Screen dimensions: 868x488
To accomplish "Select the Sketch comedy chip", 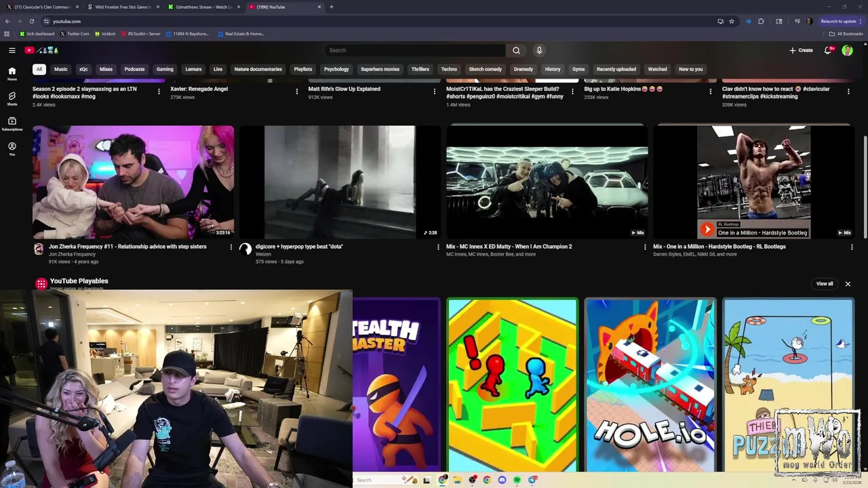I will click(x=486, y=69).
